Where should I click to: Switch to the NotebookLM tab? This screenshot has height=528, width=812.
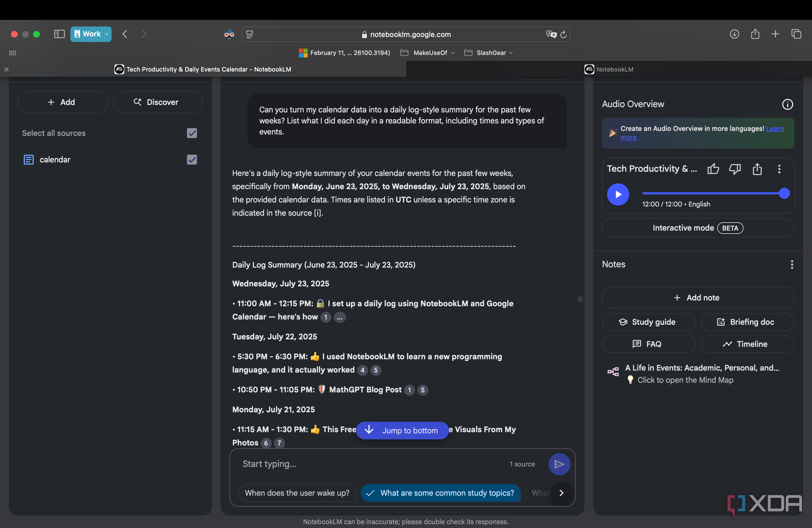pos(609,69)
